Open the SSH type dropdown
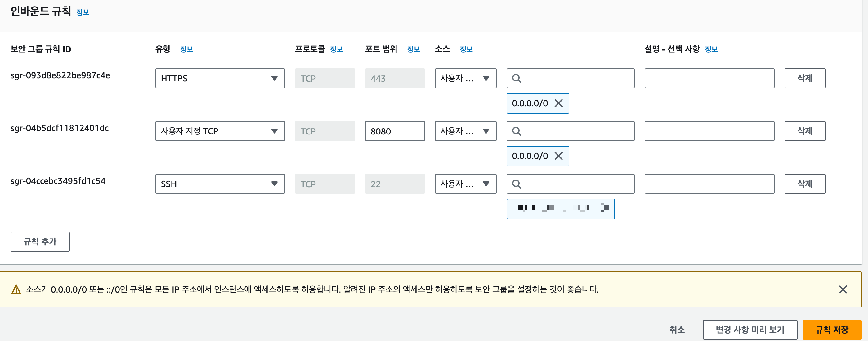 pyautogui.click(x=220, y=184)
